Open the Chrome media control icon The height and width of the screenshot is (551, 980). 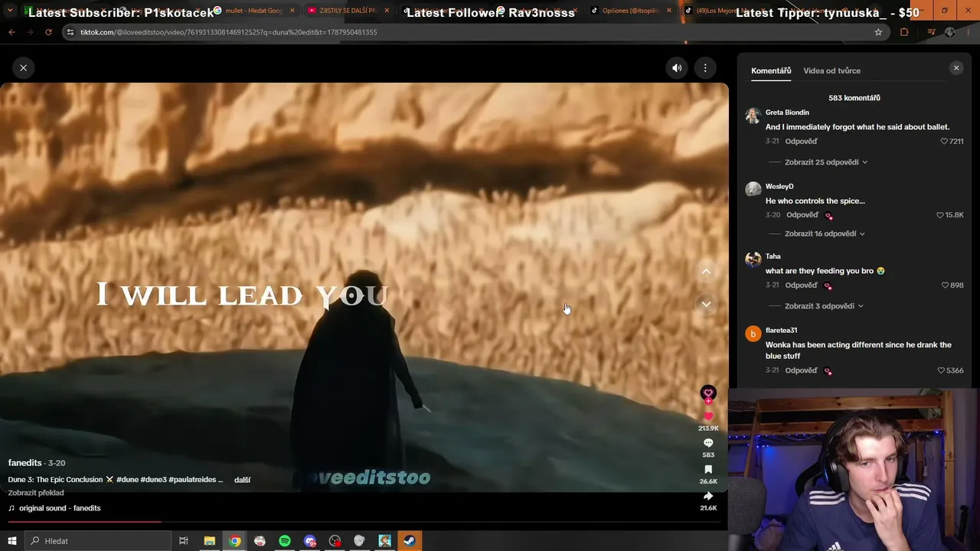pyautogui.click(x=931, y=32)
